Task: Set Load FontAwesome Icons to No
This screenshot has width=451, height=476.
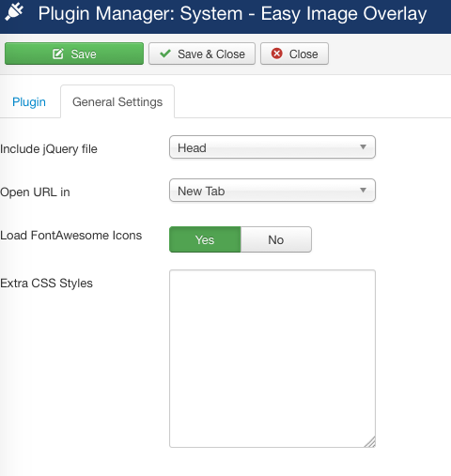Action: [x=276, y=239]
